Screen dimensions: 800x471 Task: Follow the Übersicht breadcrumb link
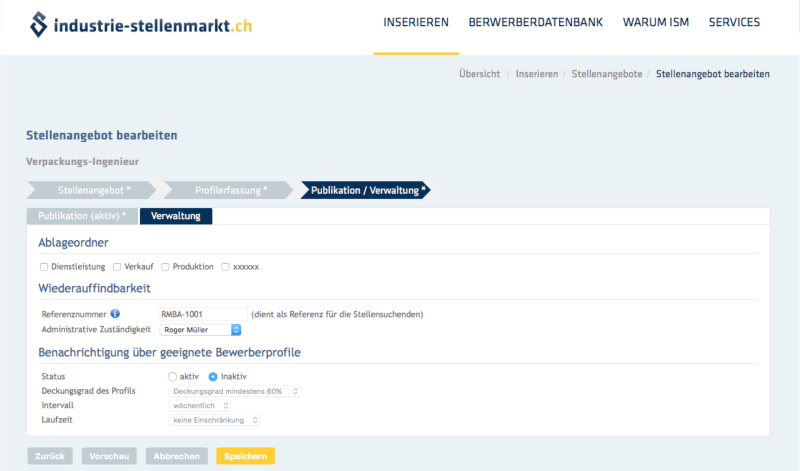(479, 74)
